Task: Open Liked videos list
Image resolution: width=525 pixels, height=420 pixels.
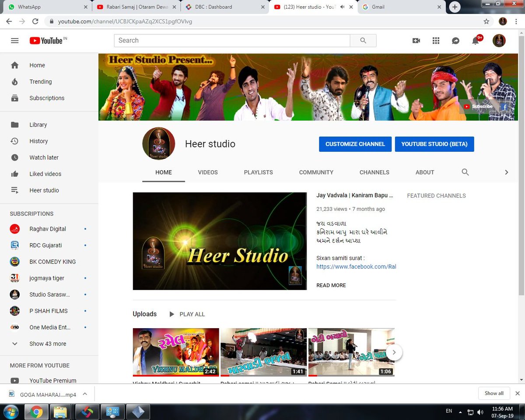Action: coord(49,174)
